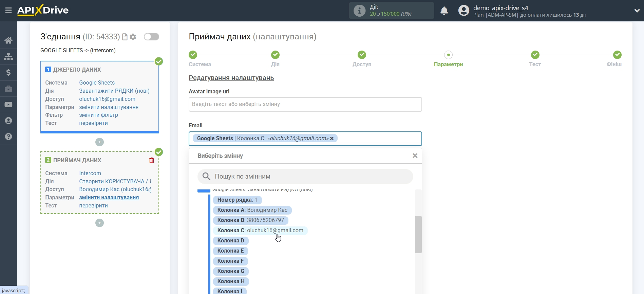Focus the Пошук по змінним search box
This screenshot has width=644, height=294.
(305, 177)
